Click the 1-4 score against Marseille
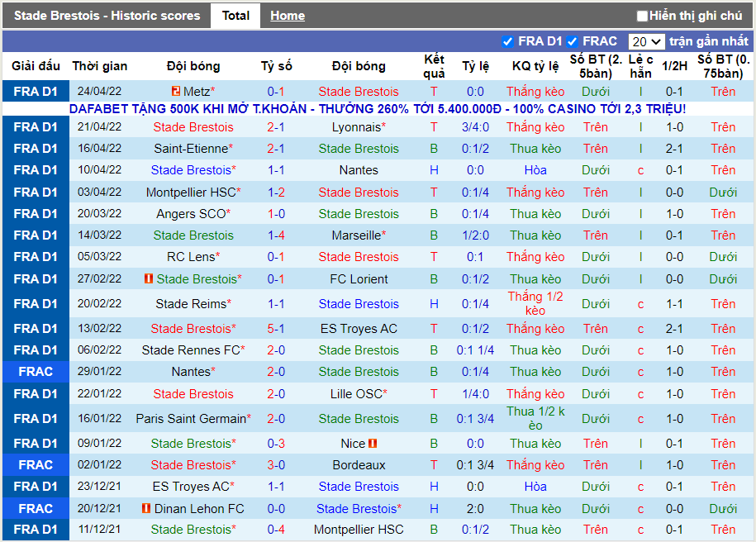This screenshot has height=542, width=756. click(276, 235)
